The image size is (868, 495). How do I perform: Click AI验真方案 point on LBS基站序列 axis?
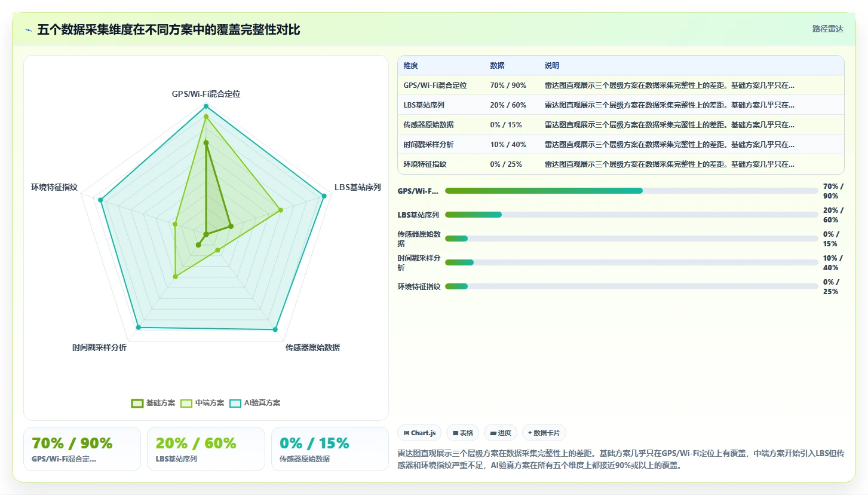pos(324,195)
